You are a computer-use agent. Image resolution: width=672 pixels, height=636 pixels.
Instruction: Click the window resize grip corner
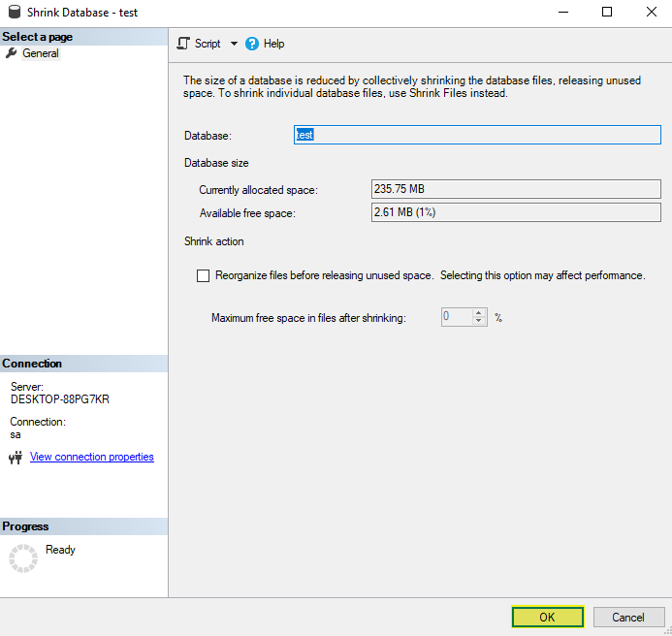(x=668, y=632)
